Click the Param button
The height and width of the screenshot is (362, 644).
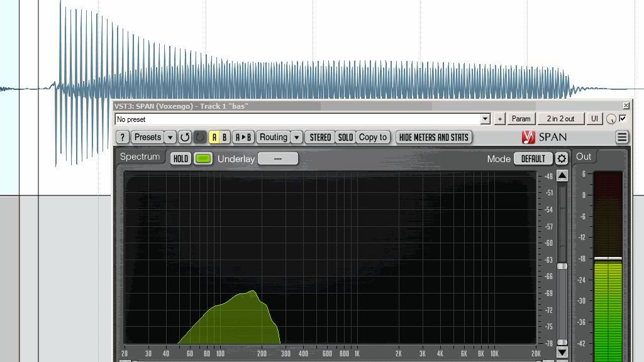(521, 119)
